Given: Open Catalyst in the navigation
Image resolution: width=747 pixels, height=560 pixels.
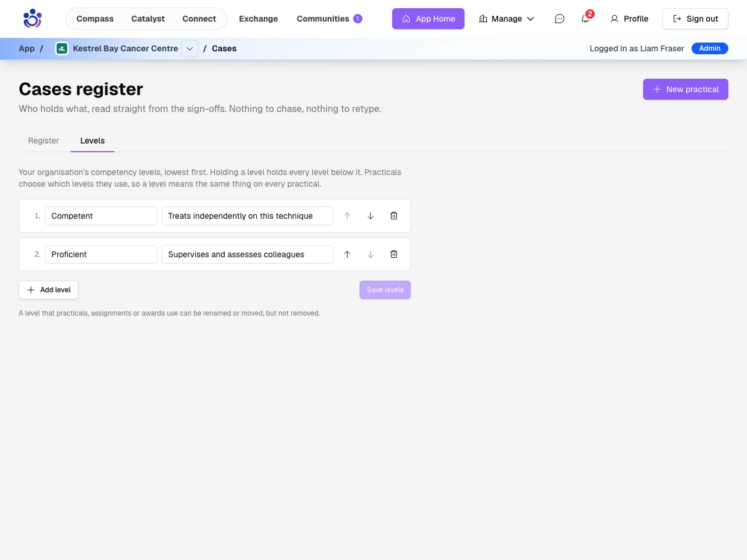Looking at the screenshot, I should [148, 19].
